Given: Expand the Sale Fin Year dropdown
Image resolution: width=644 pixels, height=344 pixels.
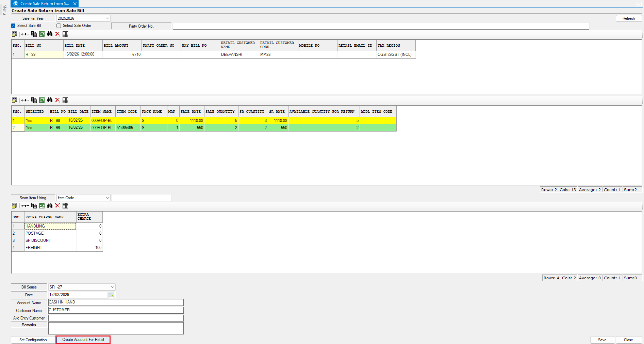Looking at the screenshot, I should [x=108, y=18].
